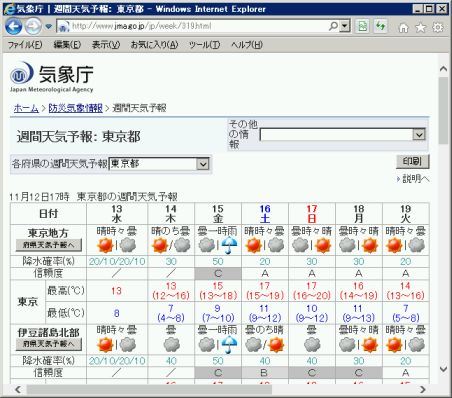Viewport: 452px width, 398px height.
Task: Open the ヘルプ(H) menu
Action: 247,45
